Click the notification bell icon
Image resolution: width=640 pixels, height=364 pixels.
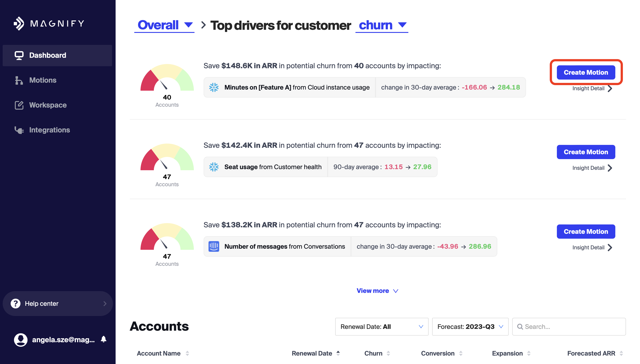[104, 339]
